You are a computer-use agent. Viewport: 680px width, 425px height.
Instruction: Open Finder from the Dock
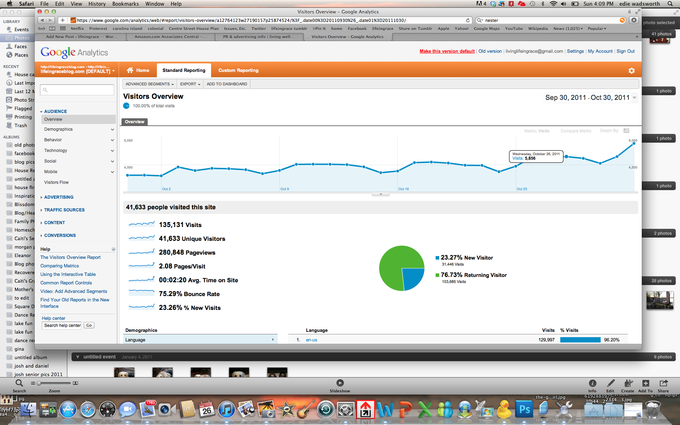click(29, 409)
